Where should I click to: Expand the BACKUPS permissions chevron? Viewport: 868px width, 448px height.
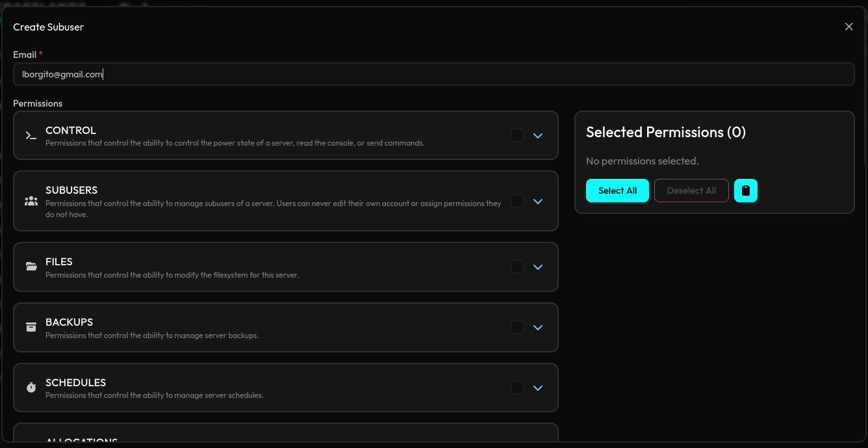[538, 328]
